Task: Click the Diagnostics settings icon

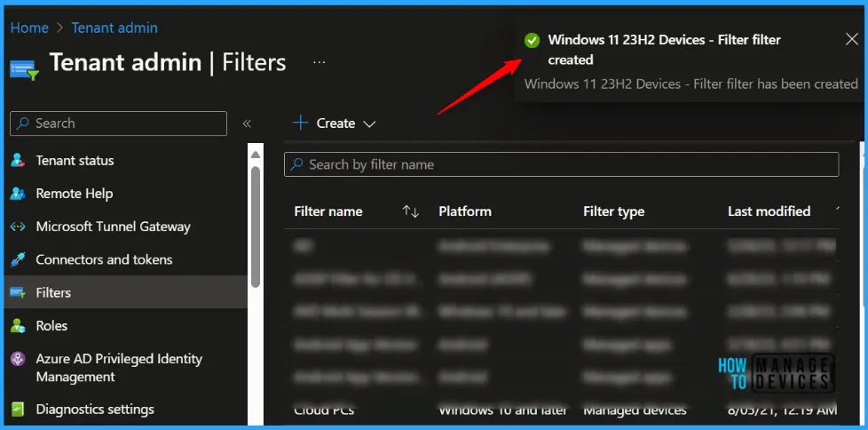Action: coord(18,410)
